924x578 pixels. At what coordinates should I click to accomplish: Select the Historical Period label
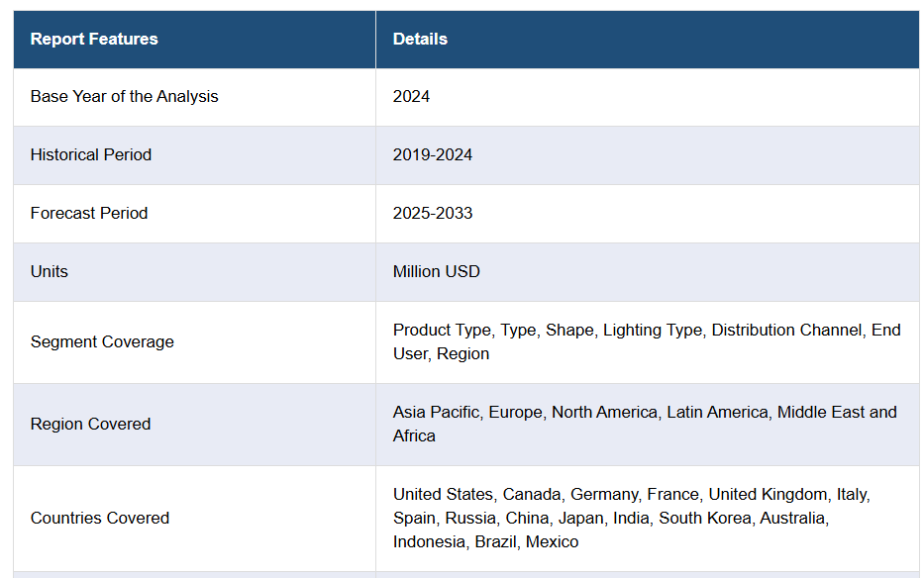91,155
